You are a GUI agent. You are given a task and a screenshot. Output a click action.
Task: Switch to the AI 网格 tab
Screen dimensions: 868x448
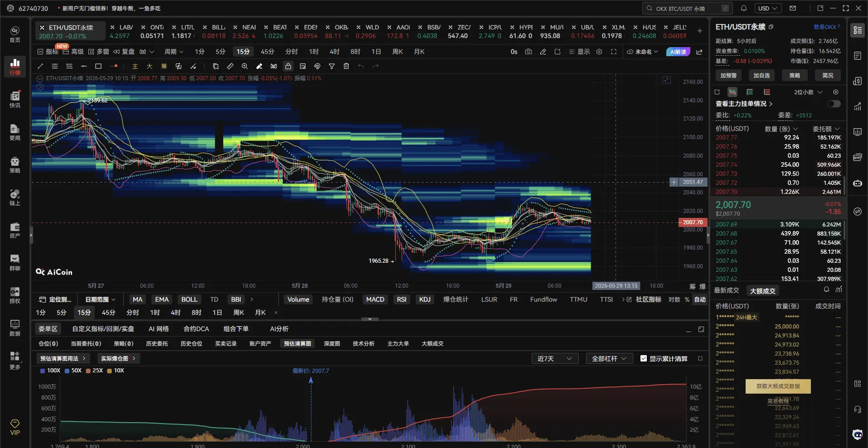[x=159, y=329]
